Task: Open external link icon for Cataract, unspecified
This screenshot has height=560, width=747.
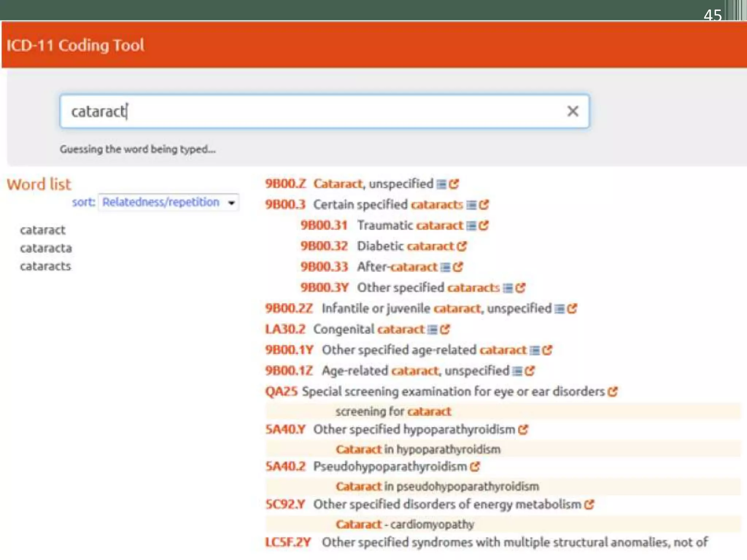Action: coord(454,184)
